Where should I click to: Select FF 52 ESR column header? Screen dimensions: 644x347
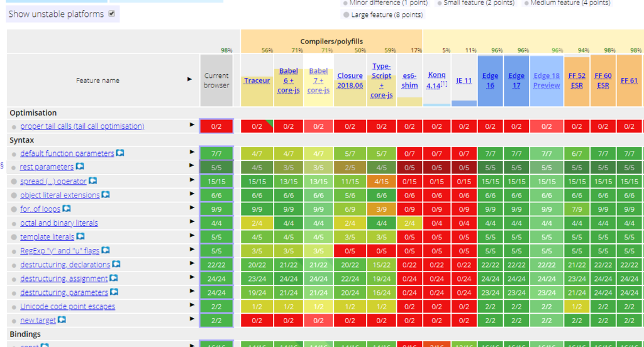click(577, 80)
